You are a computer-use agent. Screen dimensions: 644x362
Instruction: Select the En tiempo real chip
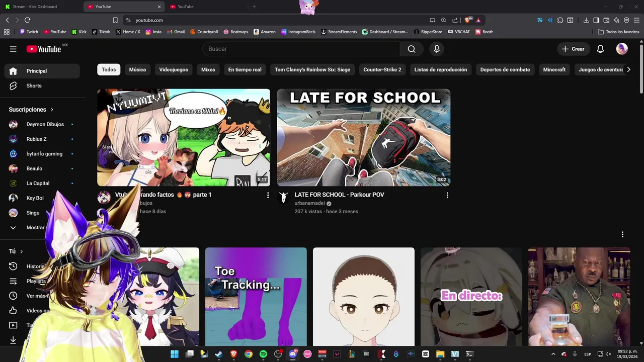pyautogui.click(x=245, y=69)
